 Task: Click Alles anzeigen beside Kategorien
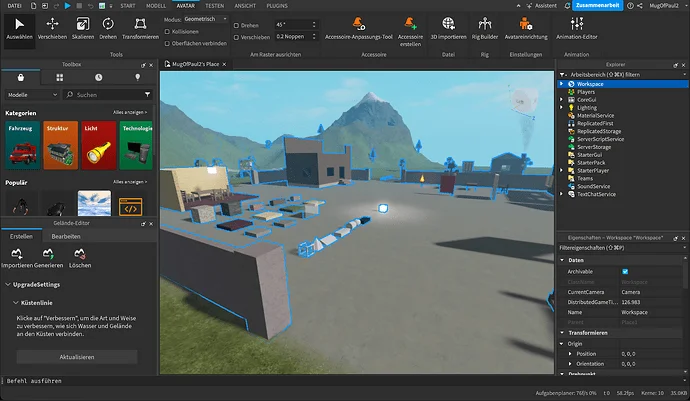(130, 113)
